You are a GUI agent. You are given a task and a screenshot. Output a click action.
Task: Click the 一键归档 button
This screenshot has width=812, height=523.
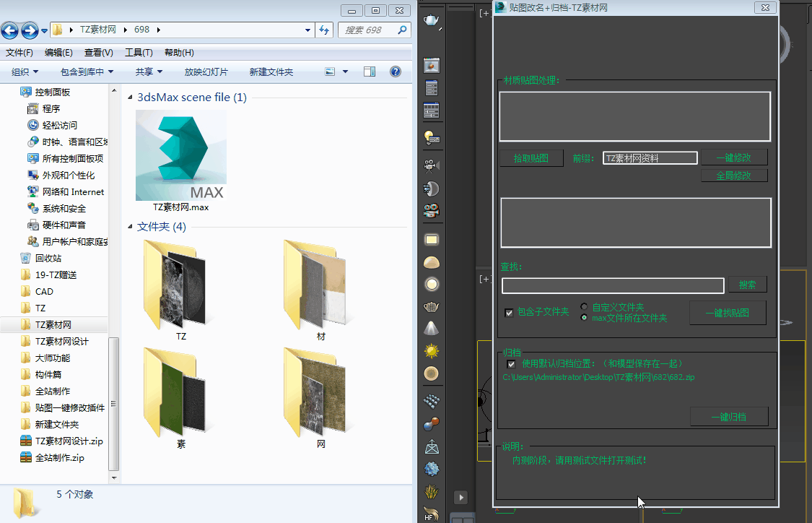[728, 417]
